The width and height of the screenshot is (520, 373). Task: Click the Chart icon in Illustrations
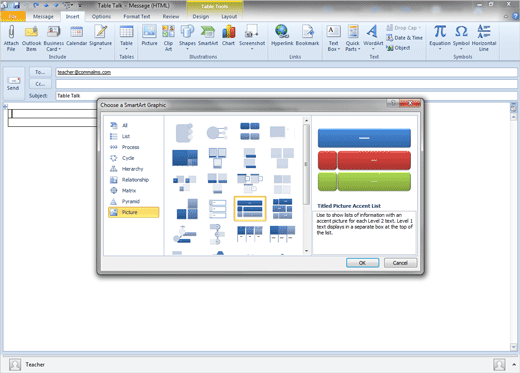pyautogui.click(x=228, y=32)
